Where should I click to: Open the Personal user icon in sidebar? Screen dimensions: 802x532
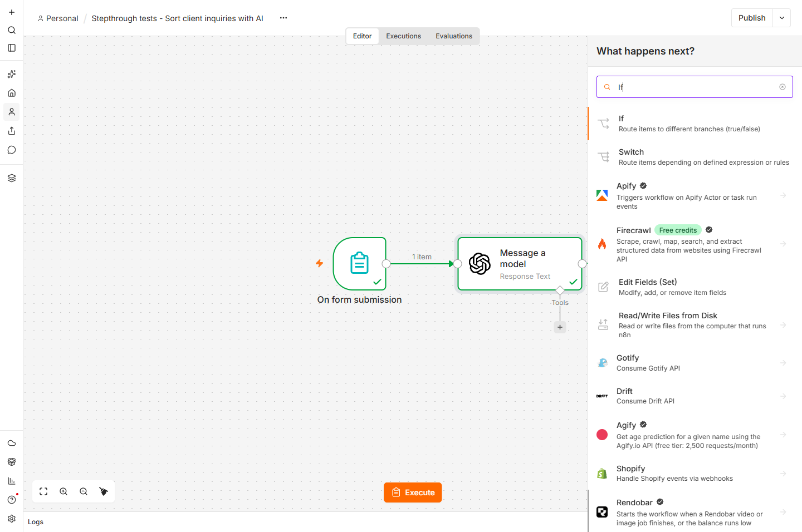(12, 112)
